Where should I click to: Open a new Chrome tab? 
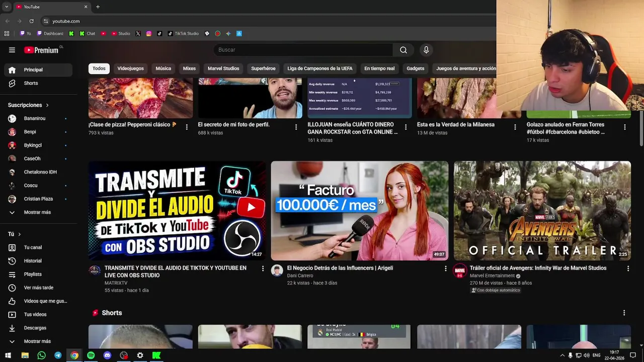pos(98,7)
